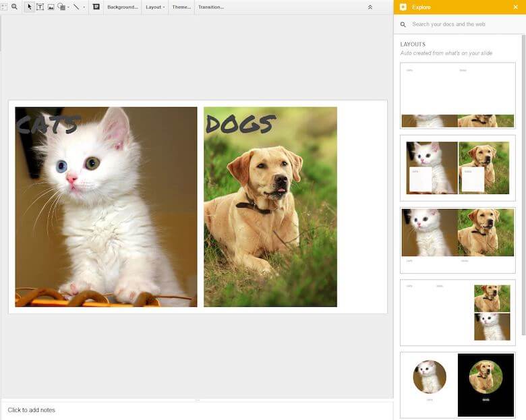
Task: Open the shape tool dropdown arrow
Action: [x=68, y=7]
